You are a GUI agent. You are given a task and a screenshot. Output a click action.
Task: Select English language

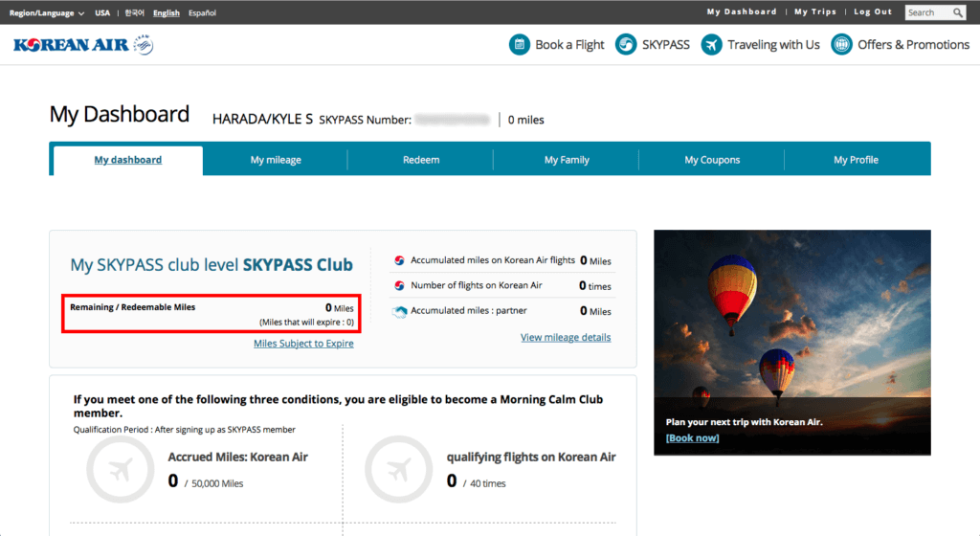tap(167, 12)
